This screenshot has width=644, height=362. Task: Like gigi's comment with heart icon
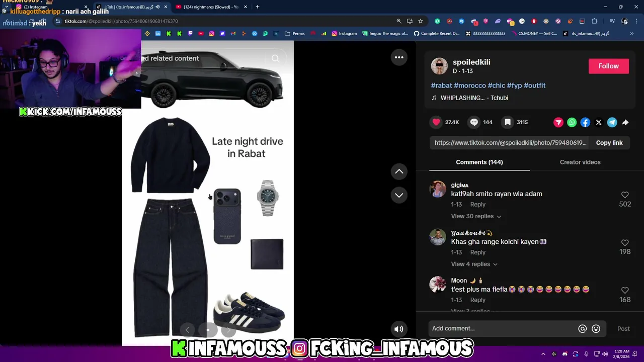pyautogui.click(x=625, y=195)
